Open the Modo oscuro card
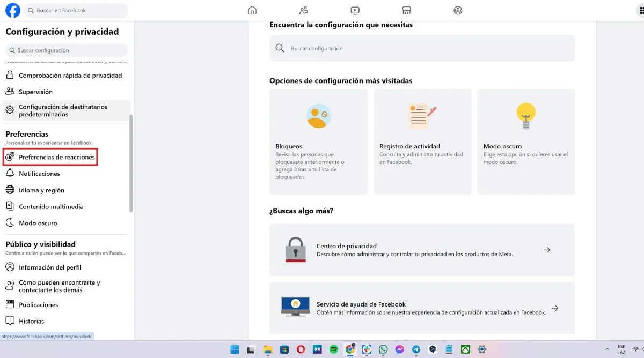 point(526,141)
